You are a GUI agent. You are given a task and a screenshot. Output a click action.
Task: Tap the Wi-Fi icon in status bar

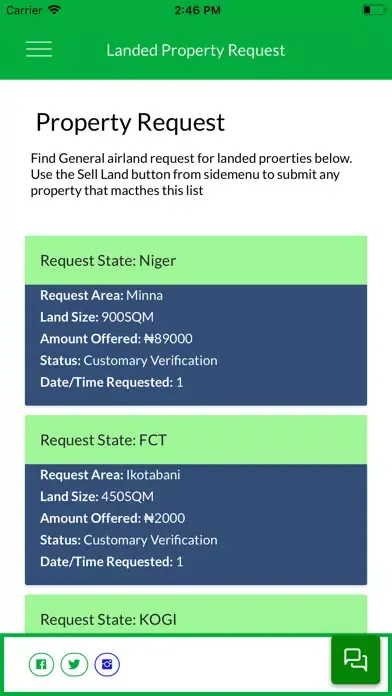pos(55,10)
